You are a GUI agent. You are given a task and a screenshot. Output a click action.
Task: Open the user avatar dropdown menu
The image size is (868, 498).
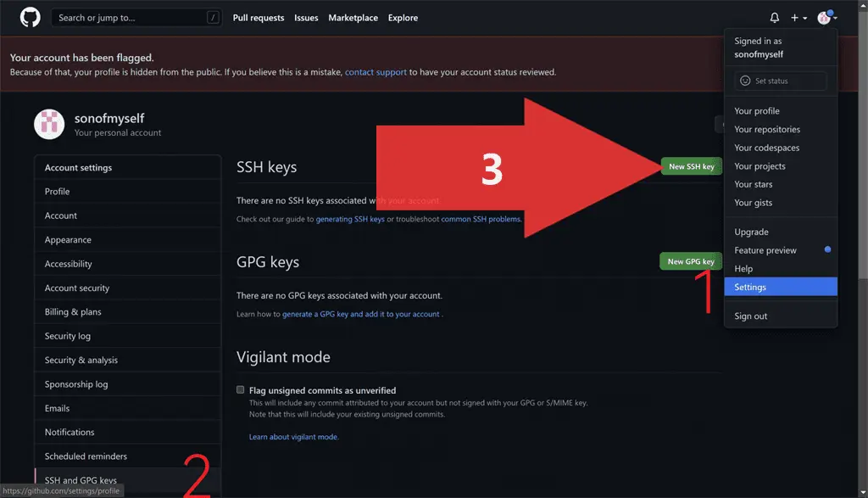(826, 18)
